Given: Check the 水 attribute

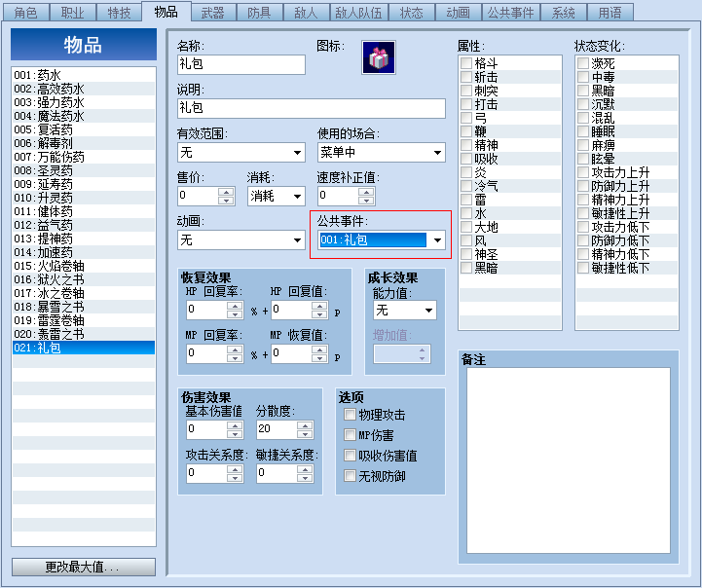Looking at the screenshot, I should pos(466,213).
